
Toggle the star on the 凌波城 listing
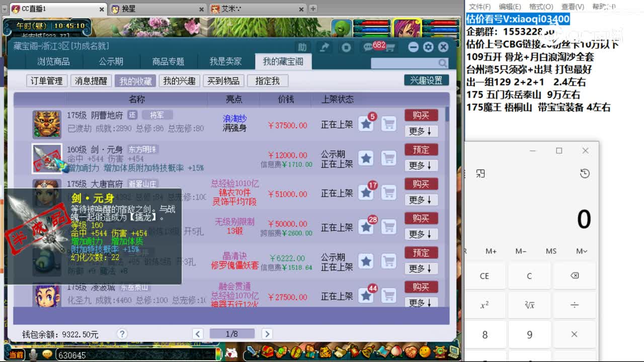point(366,296)
